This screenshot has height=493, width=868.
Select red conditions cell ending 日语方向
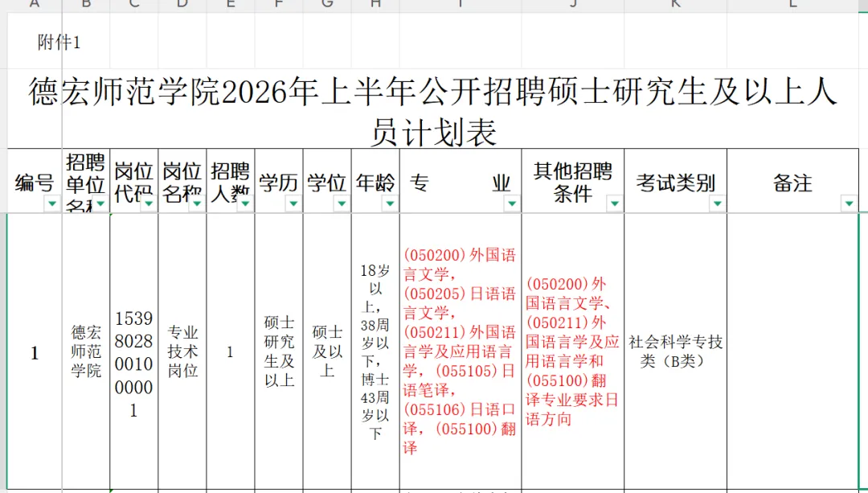click(572, 351)
